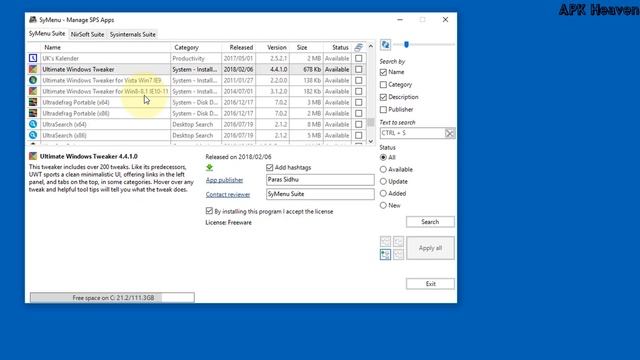Switch to the NirSoft Suite tab

(87, 34)
